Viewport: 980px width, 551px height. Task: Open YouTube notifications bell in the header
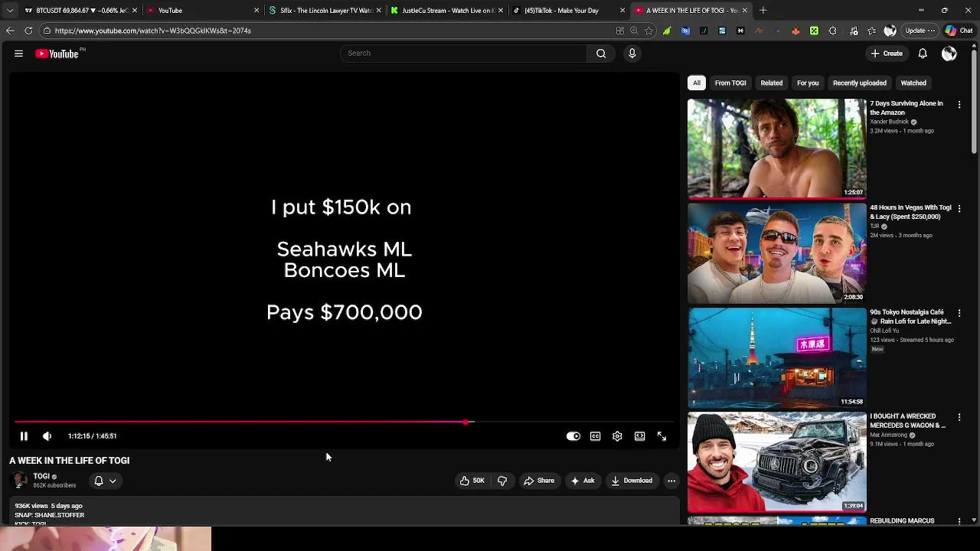coord(923,54)
